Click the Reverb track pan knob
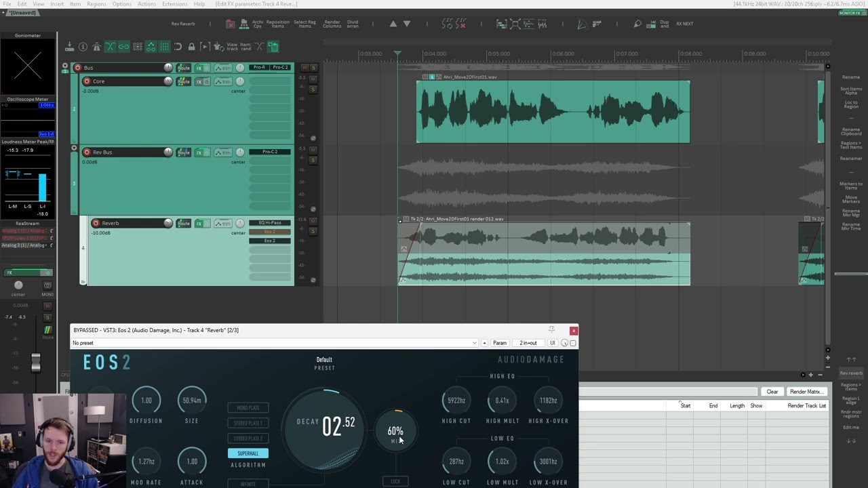868x488 pixels. (239, 223)
